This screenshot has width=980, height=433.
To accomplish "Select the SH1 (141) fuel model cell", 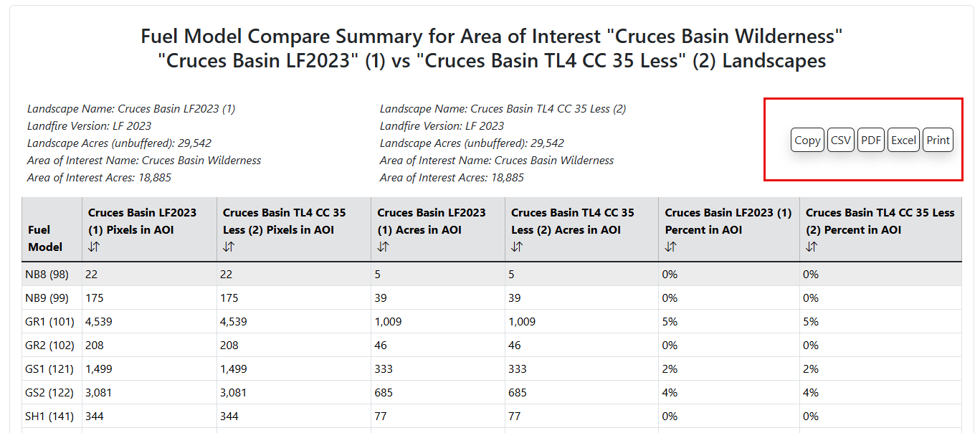I will (x=52, y=416).
